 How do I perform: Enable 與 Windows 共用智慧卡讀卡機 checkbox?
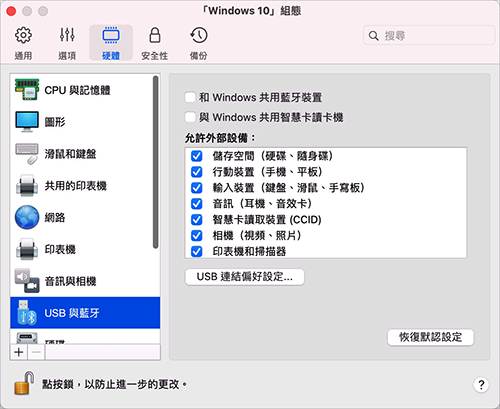tap(190, 117)
